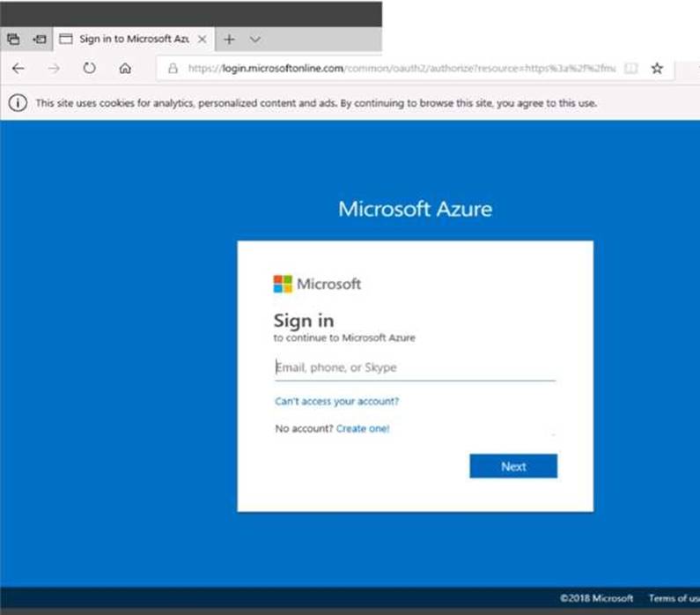Click the Microsoft four-color logo
Screen dimensions: 700x615
click(x=283, y=284)
